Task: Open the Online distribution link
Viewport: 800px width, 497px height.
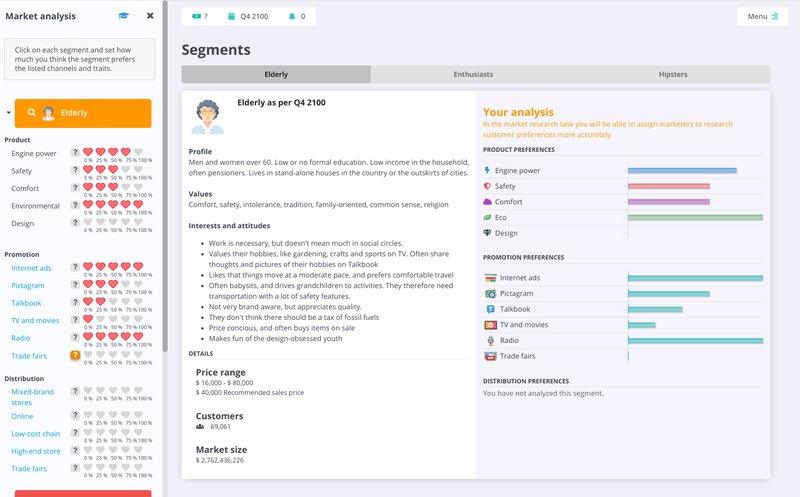Action: 22,416
